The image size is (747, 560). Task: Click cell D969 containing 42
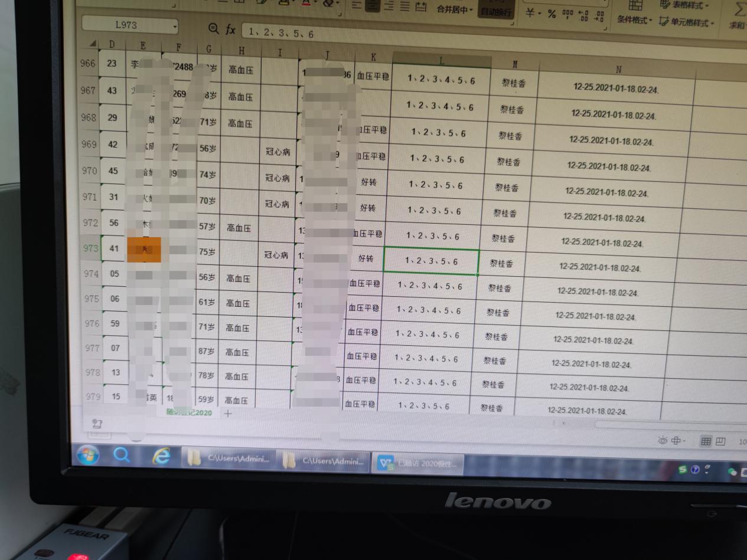pos(113,144)
